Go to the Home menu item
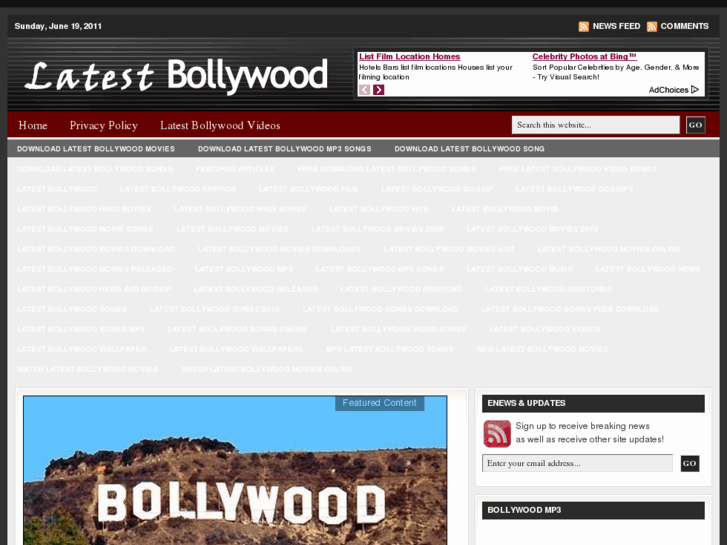The image size is (727, 545). pos(33,125)
